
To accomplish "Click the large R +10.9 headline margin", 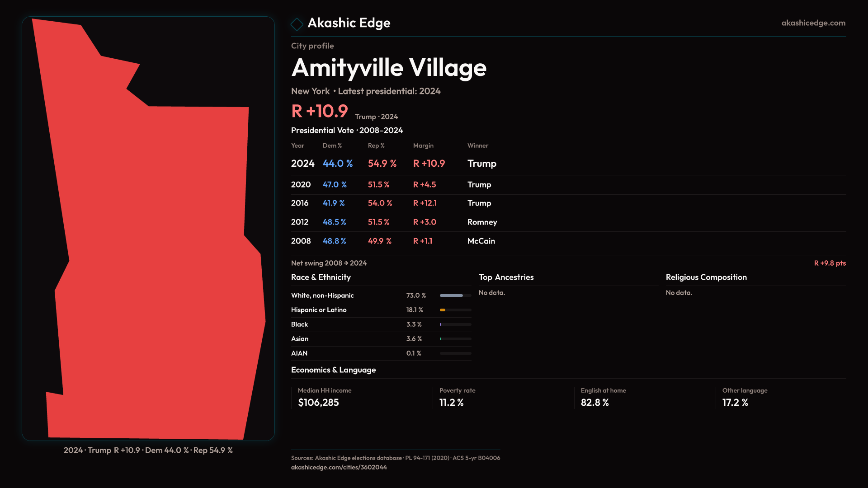I will point(320,111).
